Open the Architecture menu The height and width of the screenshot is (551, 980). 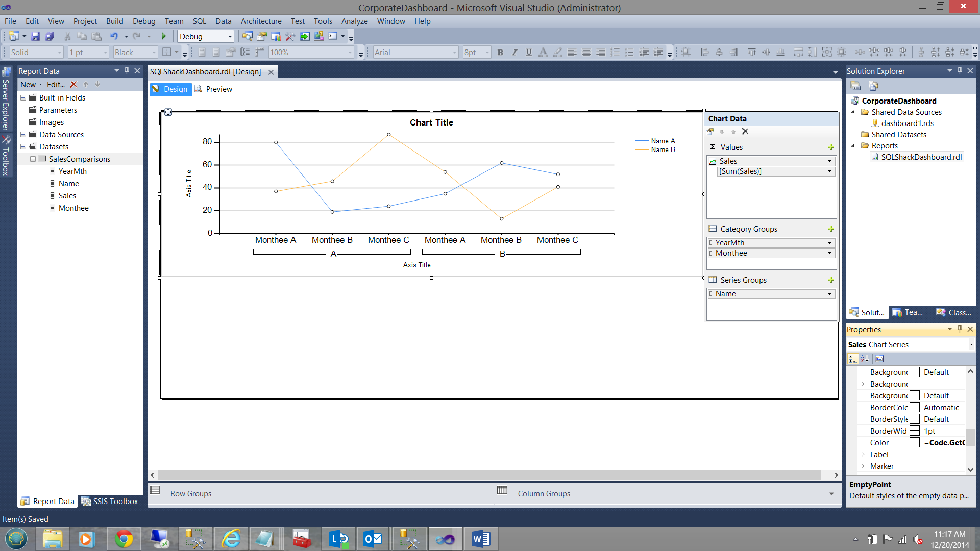click(261, 21)
